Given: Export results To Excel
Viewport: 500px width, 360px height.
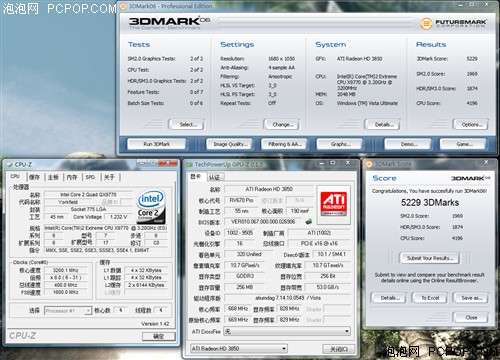Looking at the screenshot, I should [429, 298].
